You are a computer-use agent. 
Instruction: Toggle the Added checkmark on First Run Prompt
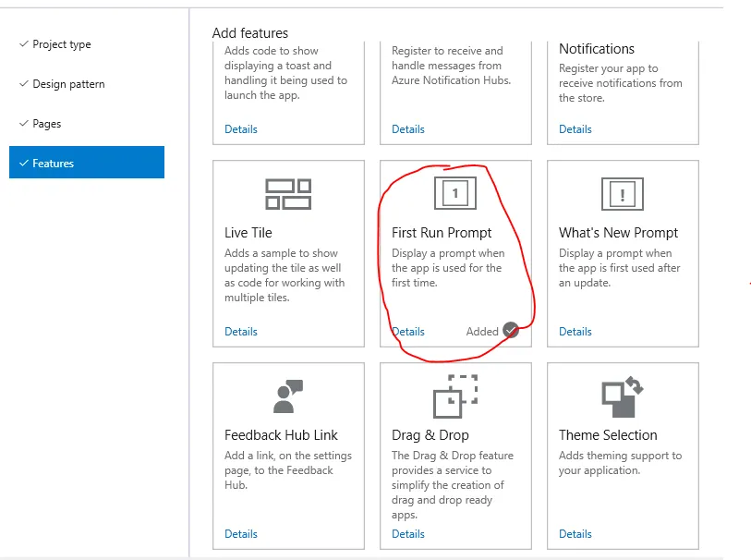click(x=511, y=330)
